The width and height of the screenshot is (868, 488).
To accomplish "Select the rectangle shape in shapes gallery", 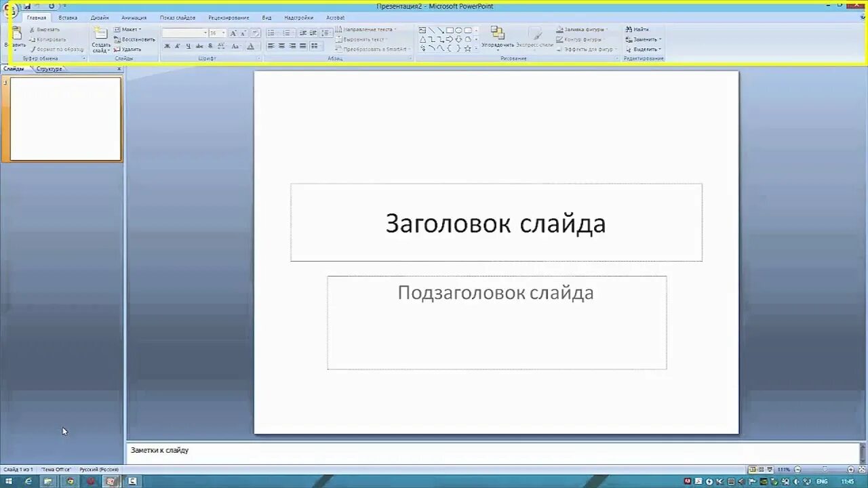I will point(449,30).
